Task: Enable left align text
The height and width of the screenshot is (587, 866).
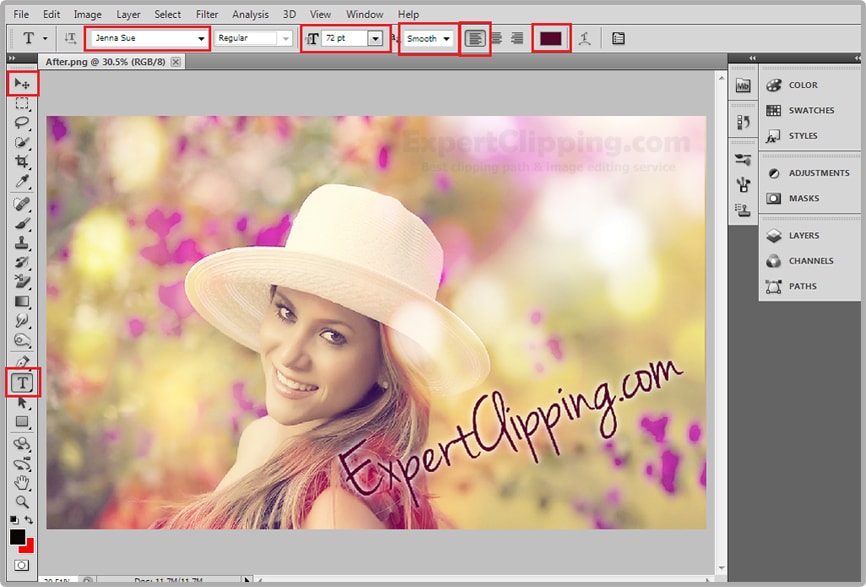Action: (x=475, y=38)
